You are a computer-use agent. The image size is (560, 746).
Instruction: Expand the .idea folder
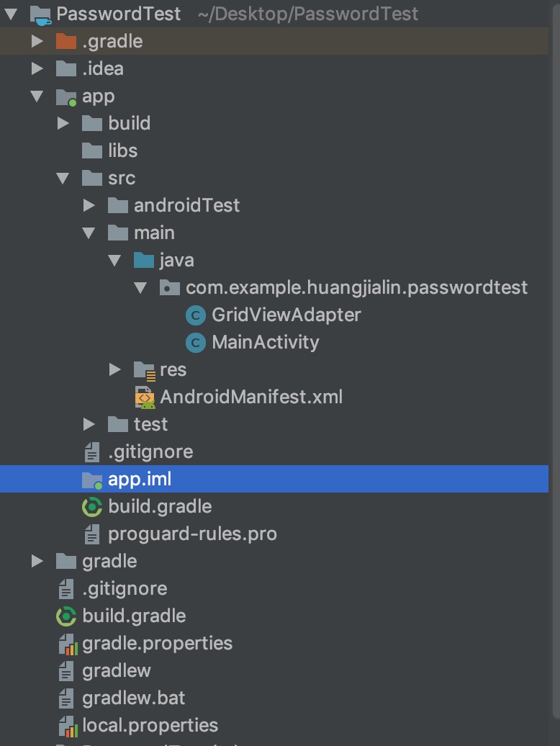37,69
